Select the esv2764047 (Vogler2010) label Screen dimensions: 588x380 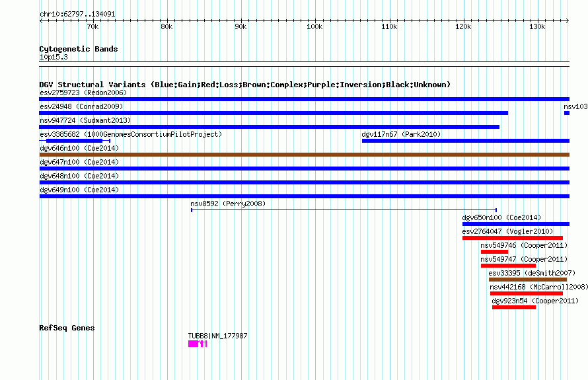pyautogui.click(x=507, y=231)
